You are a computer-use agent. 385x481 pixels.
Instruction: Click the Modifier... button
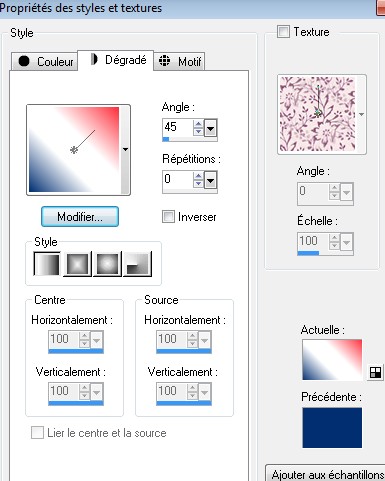[80, 217]
